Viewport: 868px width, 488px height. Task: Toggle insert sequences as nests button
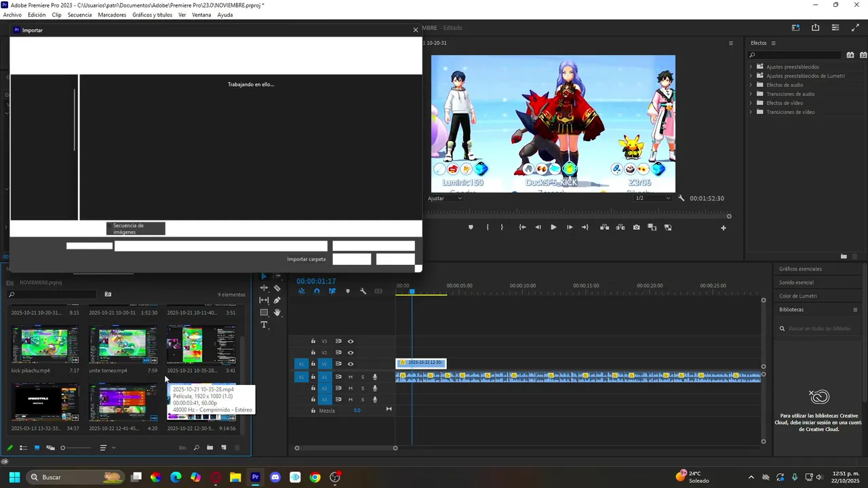(x=301, y=291)
